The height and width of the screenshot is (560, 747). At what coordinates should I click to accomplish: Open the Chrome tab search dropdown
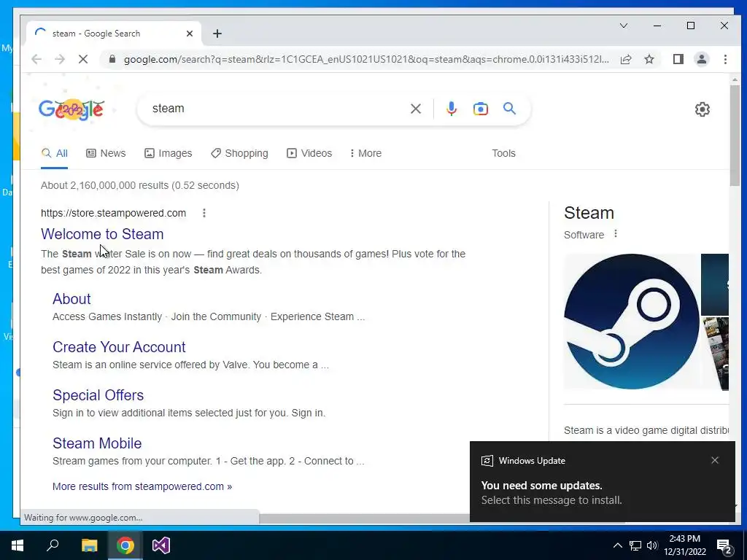[x=624, y=26]
